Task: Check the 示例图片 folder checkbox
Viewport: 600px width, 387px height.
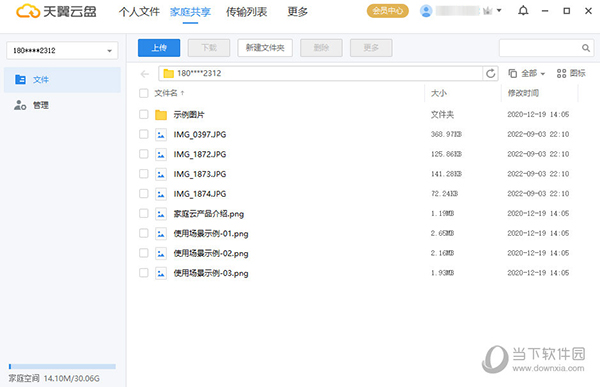Action: point(143,114)
